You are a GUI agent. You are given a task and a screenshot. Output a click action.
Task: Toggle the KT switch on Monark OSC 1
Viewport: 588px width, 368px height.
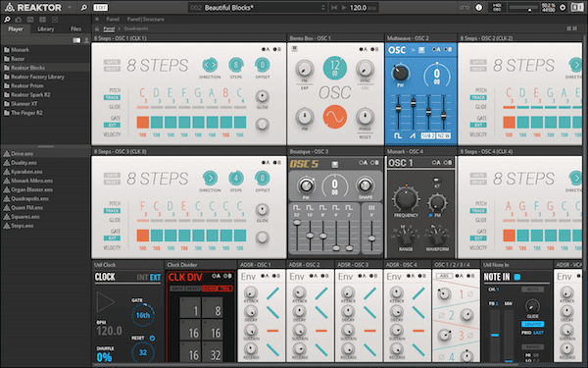point(436,180)
